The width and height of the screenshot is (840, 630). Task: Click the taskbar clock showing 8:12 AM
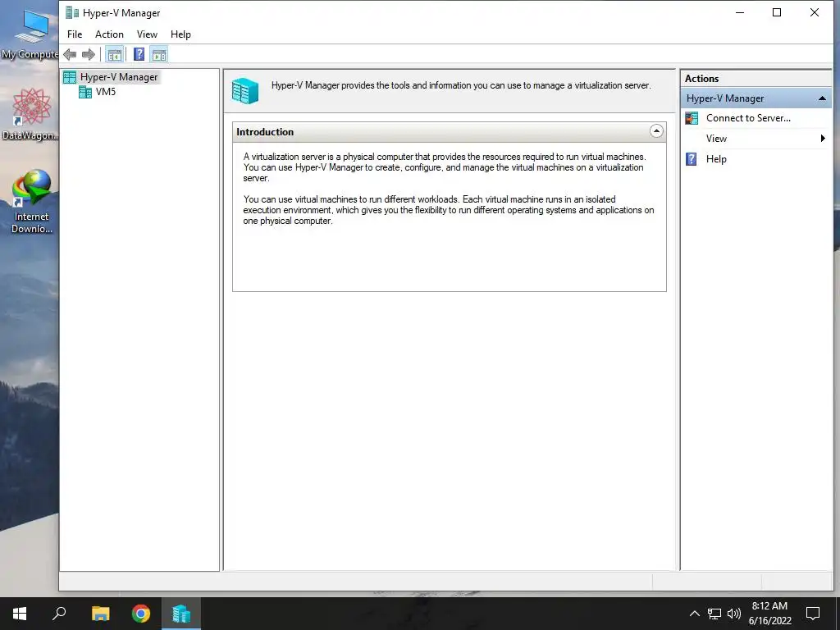[x=769, y=614]
